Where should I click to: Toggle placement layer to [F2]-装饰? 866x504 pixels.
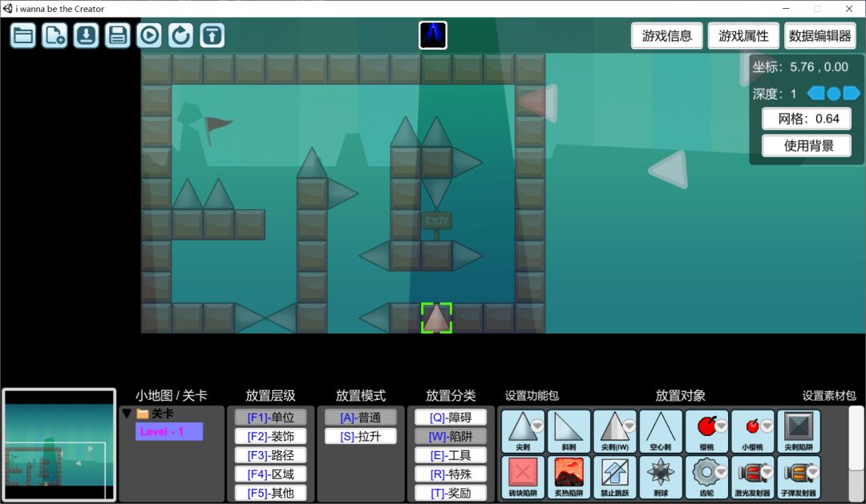pos(270,437)
